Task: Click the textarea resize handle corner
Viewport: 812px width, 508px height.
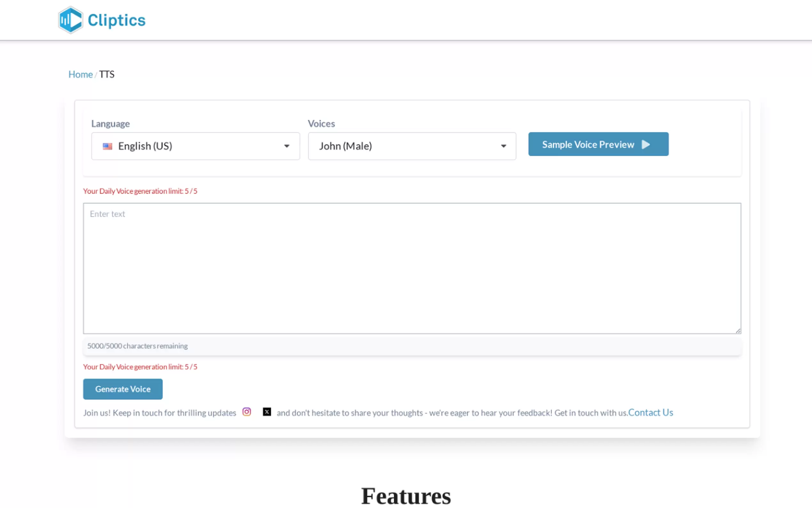Action: tap(738, 331)
